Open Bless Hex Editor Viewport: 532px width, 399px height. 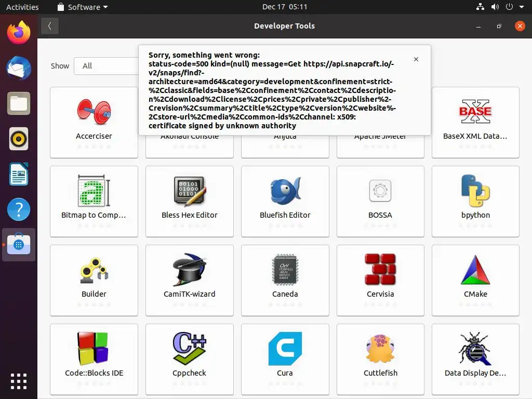click(x=189, y=202)
